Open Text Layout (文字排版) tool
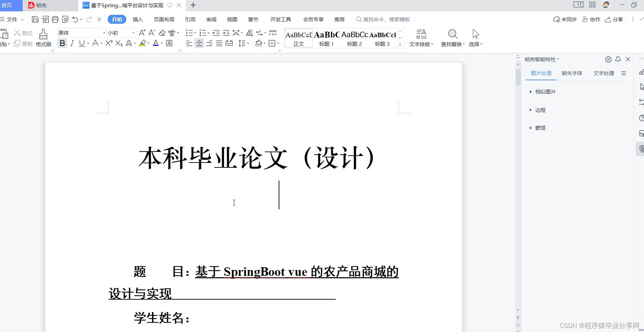This screenshot has height=332, width=644. coord(421,38)
